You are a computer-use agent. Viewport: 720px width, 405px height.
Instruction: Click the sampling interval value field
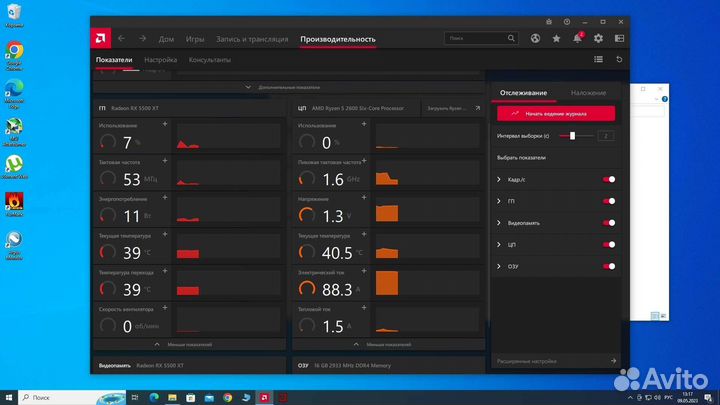tap(606, 136)
